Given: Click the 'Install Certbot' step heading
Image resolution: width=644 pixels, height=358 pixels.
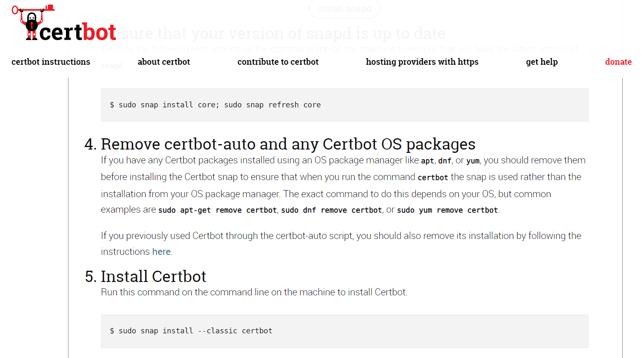Looking at the screenshot, I should [153, 276].
